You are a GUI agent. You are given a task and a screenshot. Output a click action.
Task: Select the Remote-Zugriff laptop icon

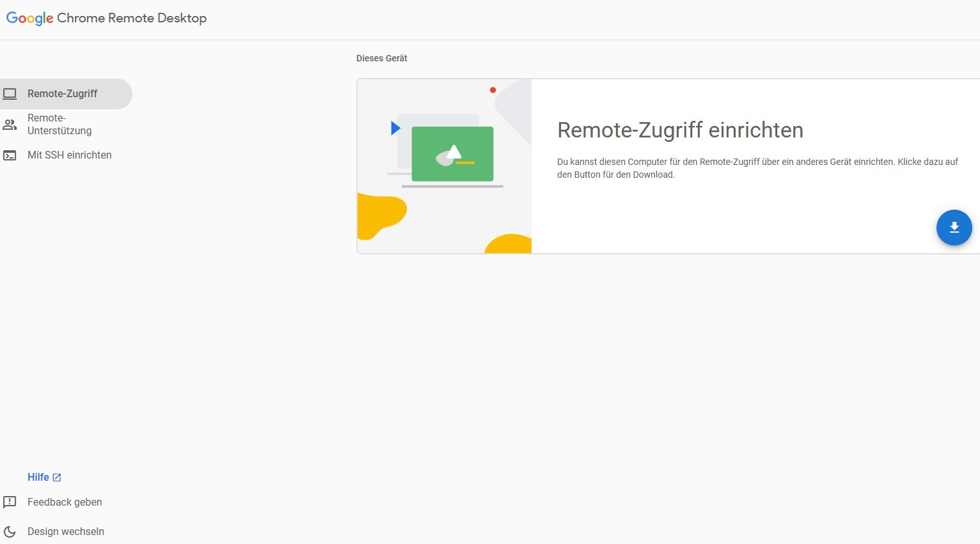[x=10, y=94]
